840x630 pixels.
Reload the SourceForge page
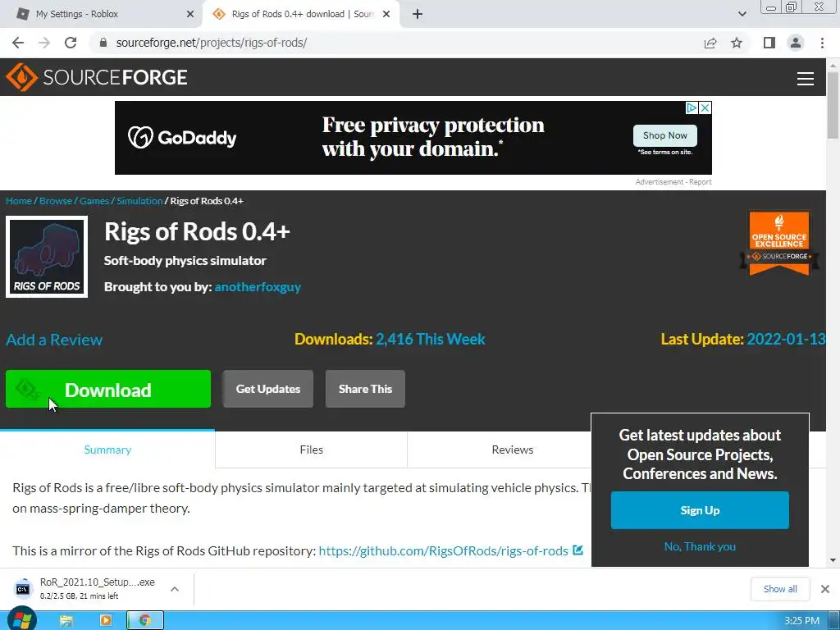pyautogui.click(x=71, y=43)
